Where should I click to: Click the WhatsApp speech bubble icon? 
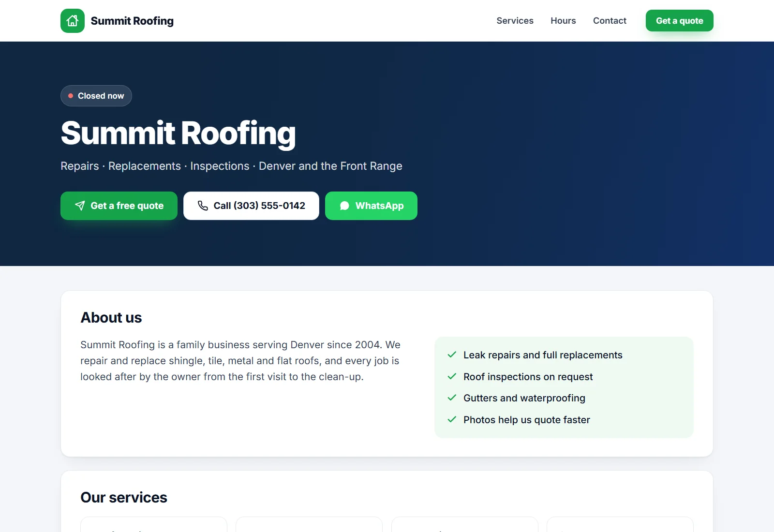click(x=344, y=206)
